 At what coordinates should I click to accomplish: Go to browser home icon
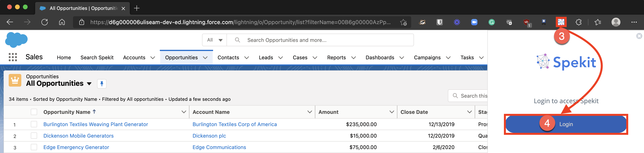coord(62,22)
